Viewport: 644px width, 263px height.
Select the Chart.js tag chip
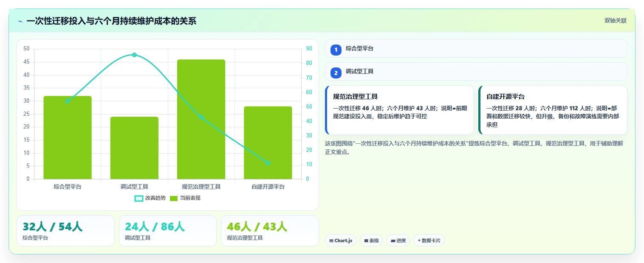pyautogui.click(x=341, y=241)
